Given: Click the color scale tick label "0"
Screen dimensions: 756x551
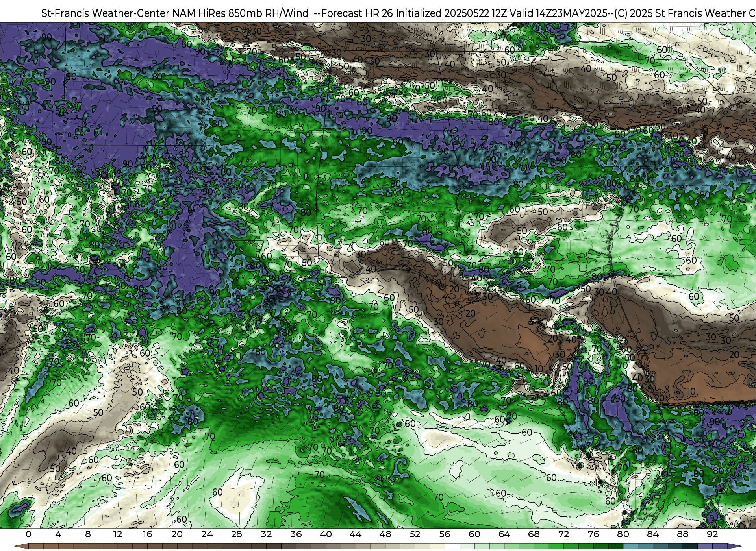Looking at the screenshot, I should (x=28, y=534).
